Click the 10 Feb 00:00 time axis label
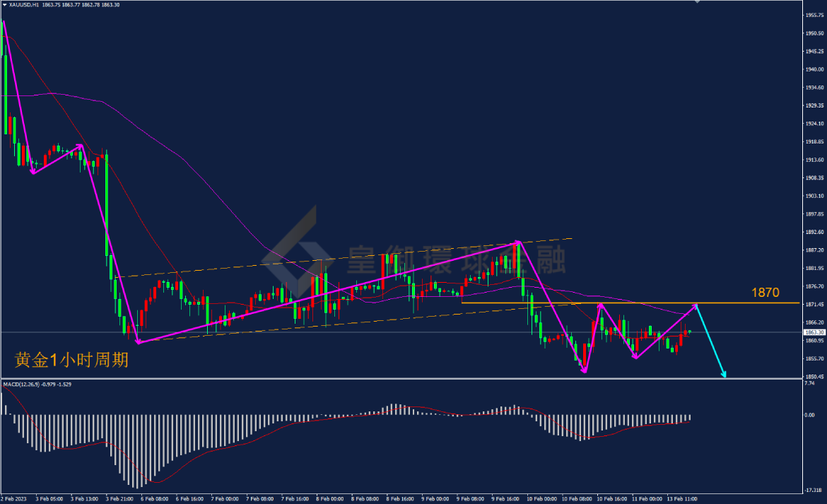Viewport: 827px width, 504px height. (x=541, y=499)
